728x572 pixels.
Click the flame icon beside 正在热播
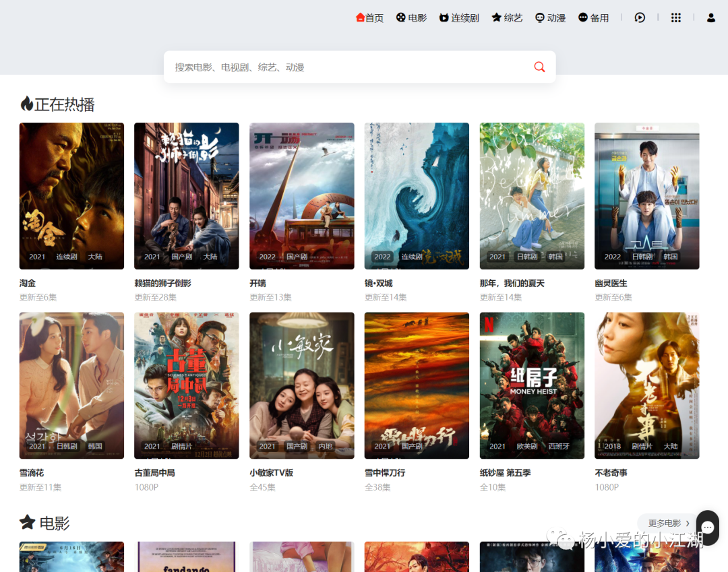click(x=26, y=104)
